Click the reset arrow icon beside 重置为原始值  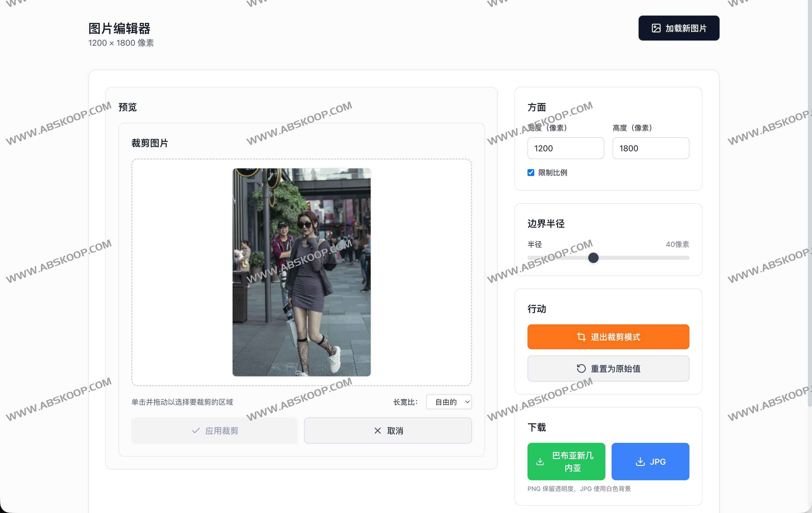click(x=581, y=369)
